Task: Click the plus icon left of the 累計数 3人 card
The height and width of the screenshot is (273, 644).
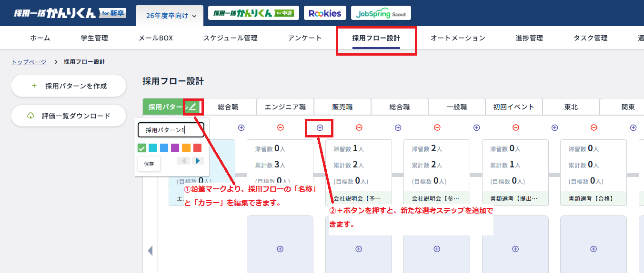Action: 241,127
